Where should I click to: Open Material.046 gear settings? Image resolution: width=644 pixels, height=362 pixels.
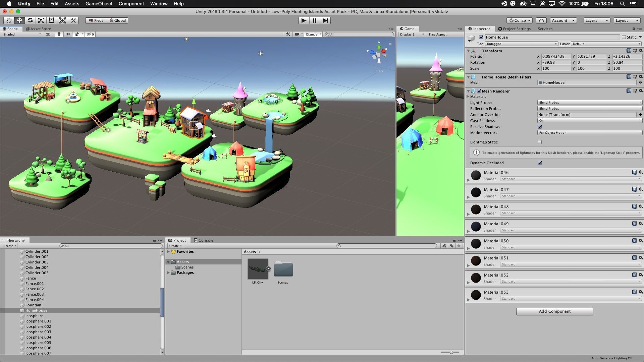tap(640, 172)
